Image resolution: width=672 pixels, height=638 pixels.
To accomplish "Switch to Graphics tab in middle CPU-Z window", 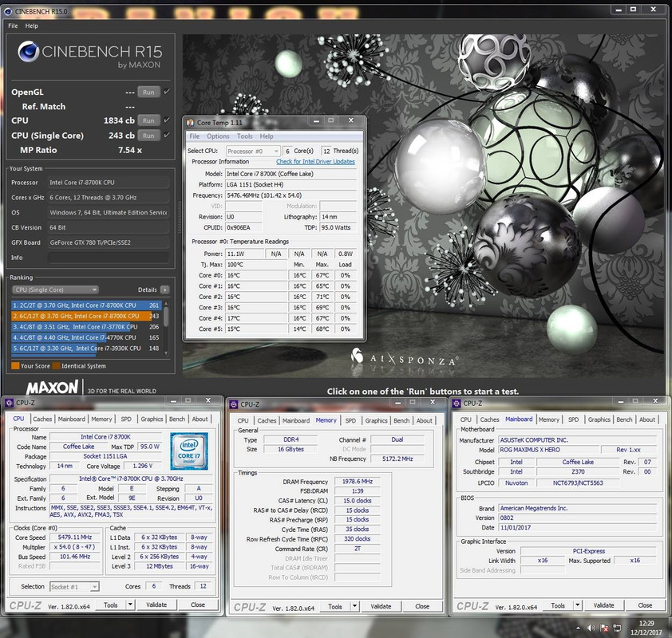I will [376, 420].
